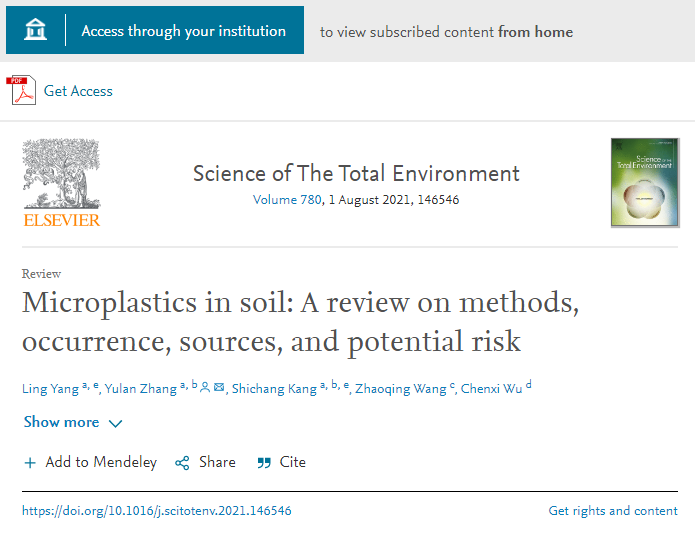
Task: Open the Science of The Total Environment journal title
Action: 356,173
